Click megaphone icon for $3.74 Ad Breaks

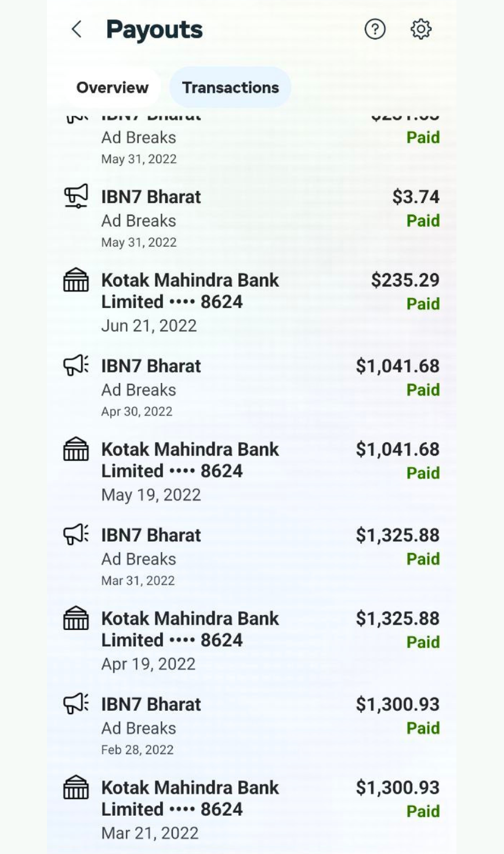coord(76,196)
